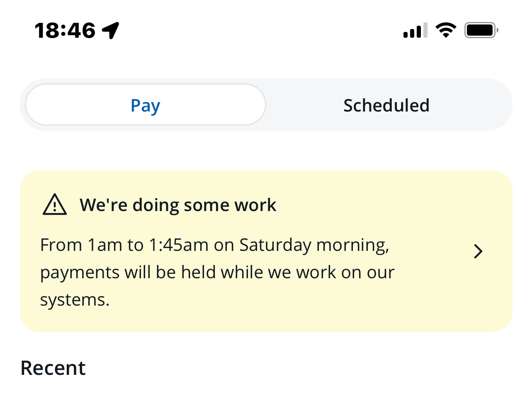Open the "We're doing some work" heading
This screenshot has width=532, height=413.
click(x=178, y=205)
